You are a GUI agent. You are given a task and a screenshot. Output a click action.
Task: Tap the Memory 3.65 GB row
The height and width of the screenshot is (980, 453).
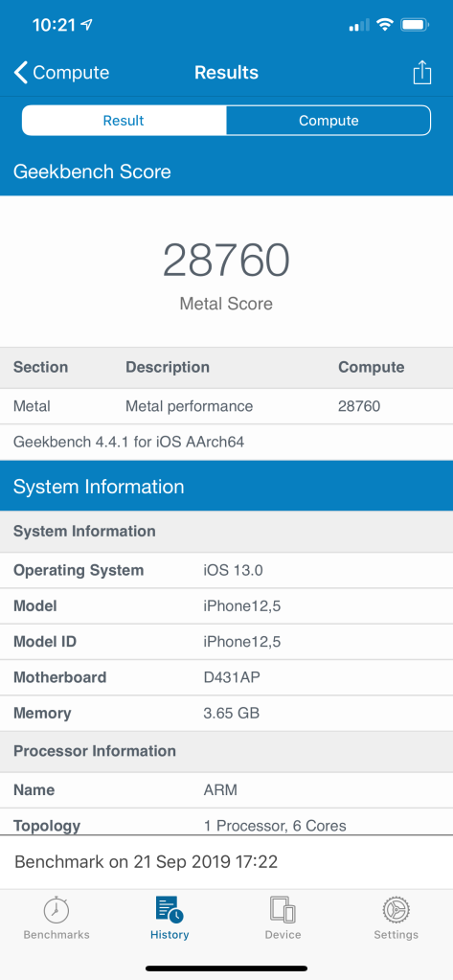pyautogui.click(x=226, y=713)
